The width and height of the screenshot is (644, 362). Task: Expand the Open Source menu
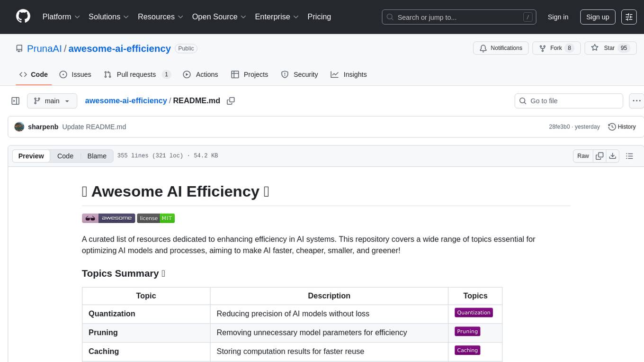[219, 17]
